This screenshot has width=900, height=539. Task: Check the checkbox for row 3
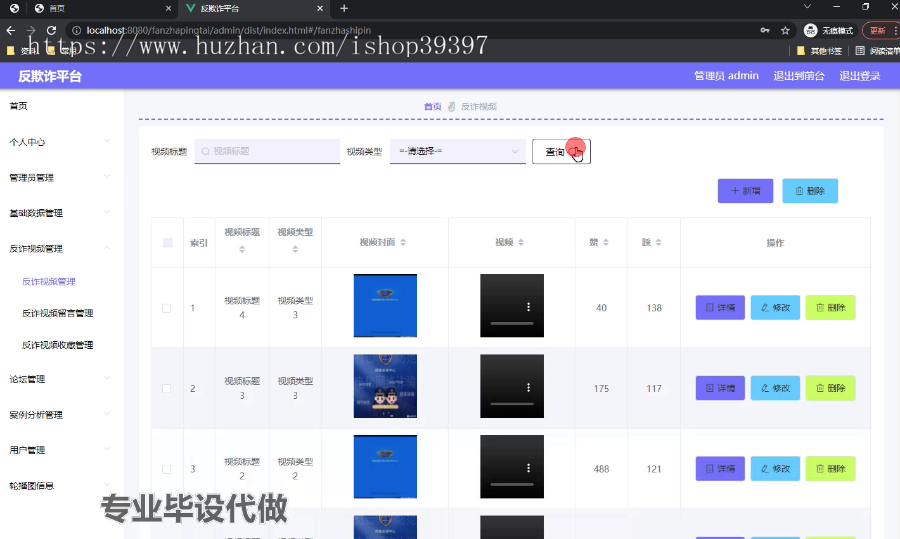click(166, 469)
